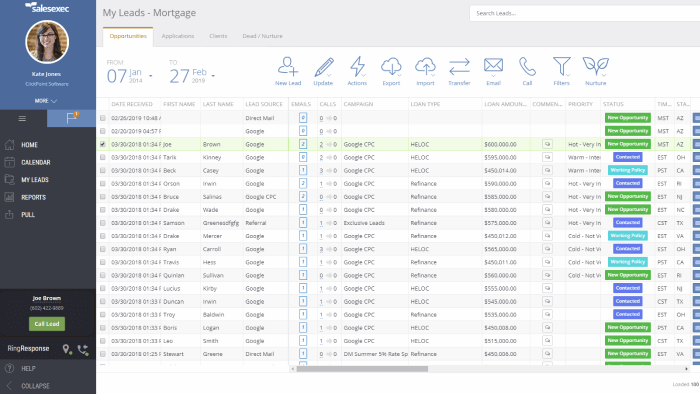
Task: Click the RingResponse location pin icon
Action: click(x=66, y=349)
